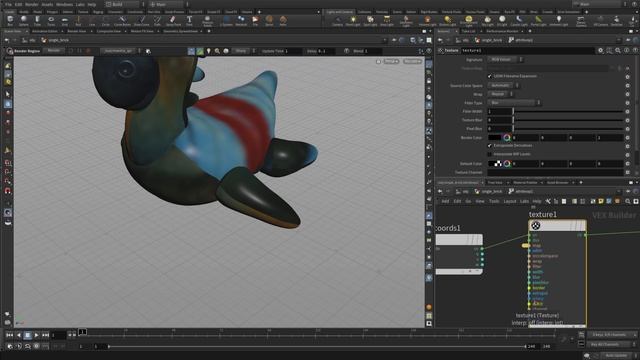
Task: Jump to the first frame
Action: (x=9, y=335)
